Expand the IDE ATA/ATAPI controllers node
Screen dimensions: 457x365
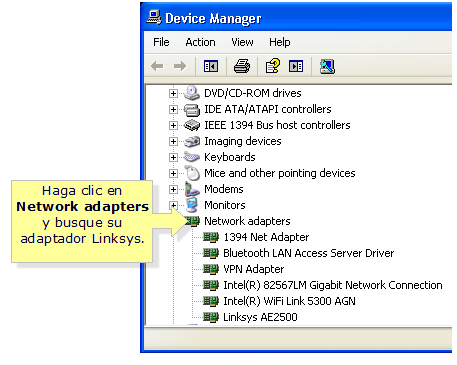[x=173, y=109]
